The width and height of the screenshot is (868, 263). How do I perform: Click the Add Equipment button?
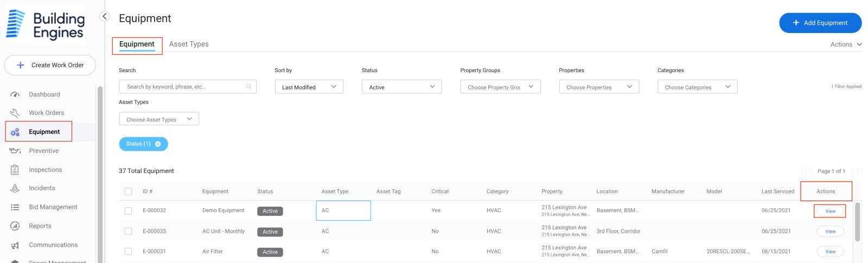pyautogui.click(x=820, y=23)
